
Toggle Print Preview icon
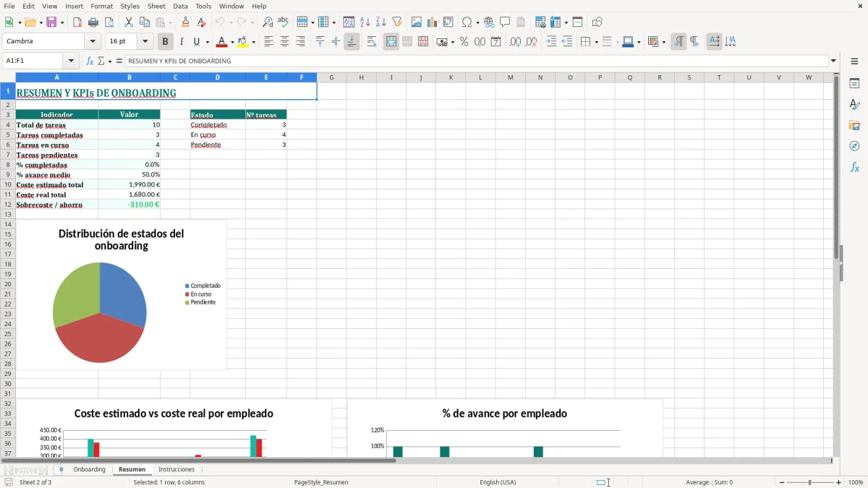coord(109,22)
